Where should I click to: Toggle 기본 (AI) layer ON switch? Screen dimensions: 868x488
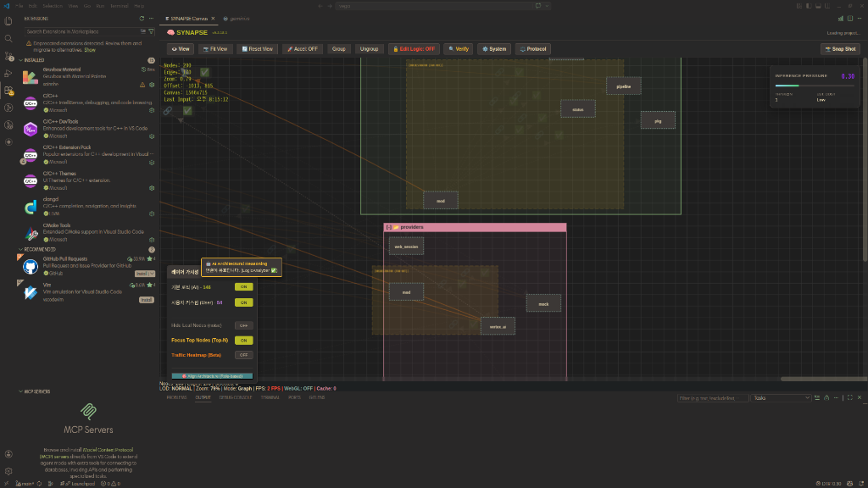point(243,287)
